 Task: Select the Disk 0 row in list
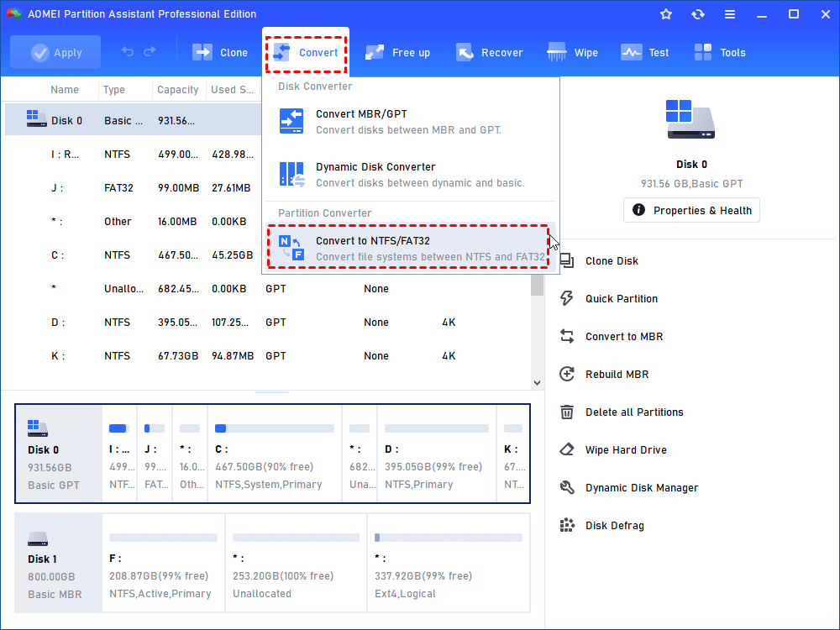pos(133,119)
